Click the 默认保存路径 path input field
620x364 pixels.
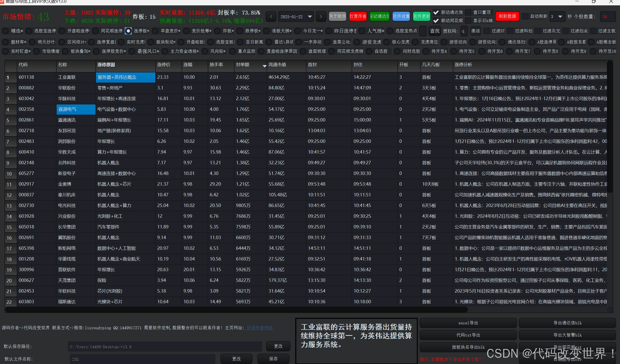(165, 347)
